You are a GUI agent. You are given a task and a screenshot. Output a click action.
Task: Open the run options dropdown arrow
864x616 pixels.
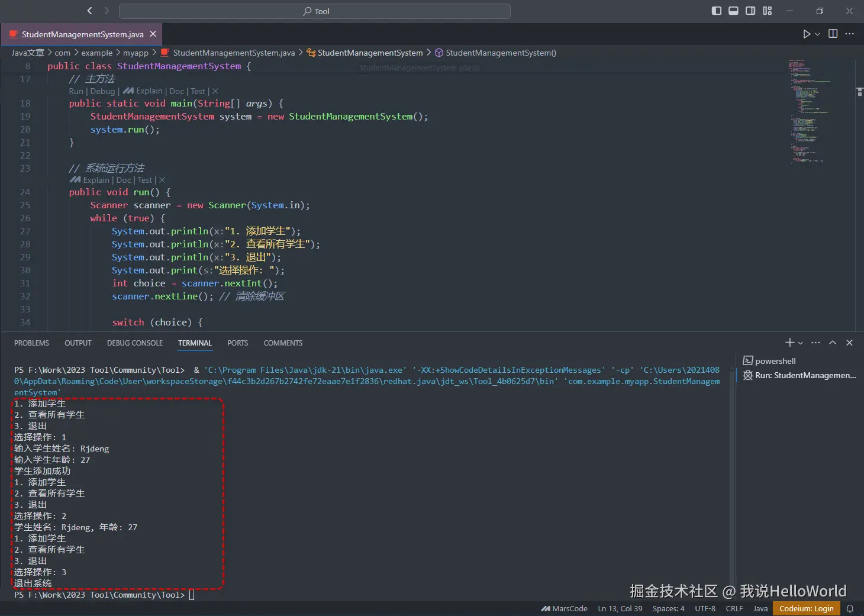[x=817, y=34]
